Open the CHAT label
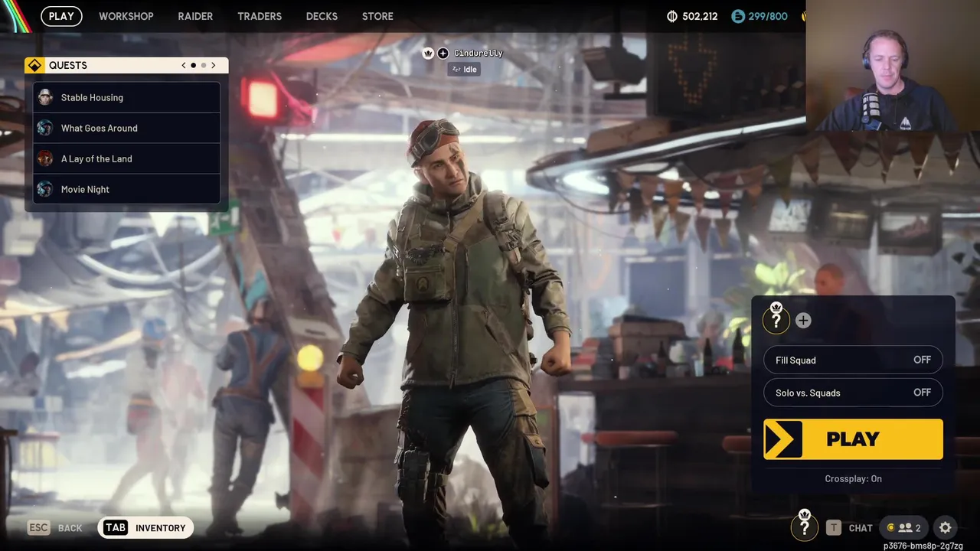980x551 pixels. (861, 528)
